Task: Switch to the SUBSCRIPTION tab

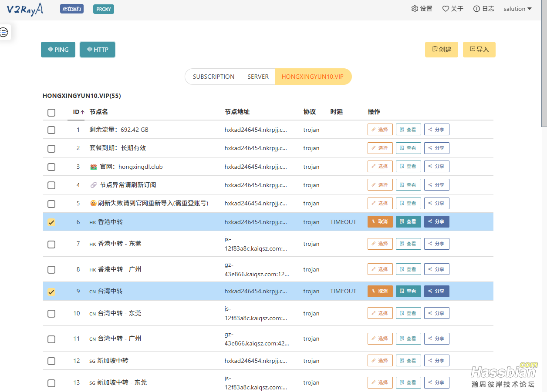Action: [x=213, y=77]
